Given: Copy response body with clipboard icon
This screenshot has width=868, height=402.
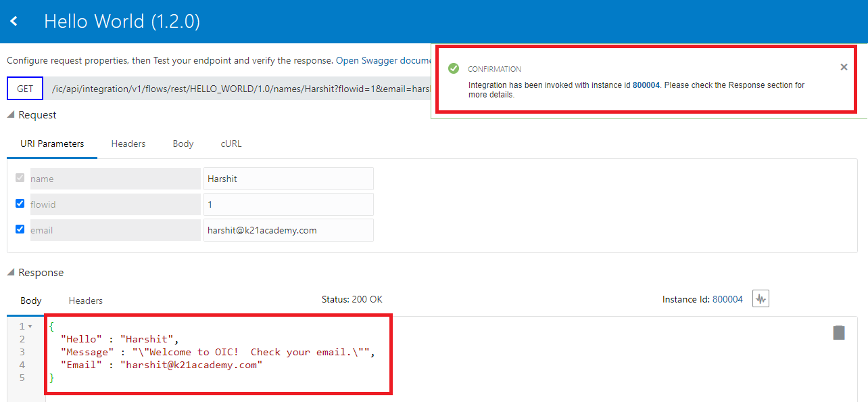Looking at the screenshot, I should click(839, 332).
